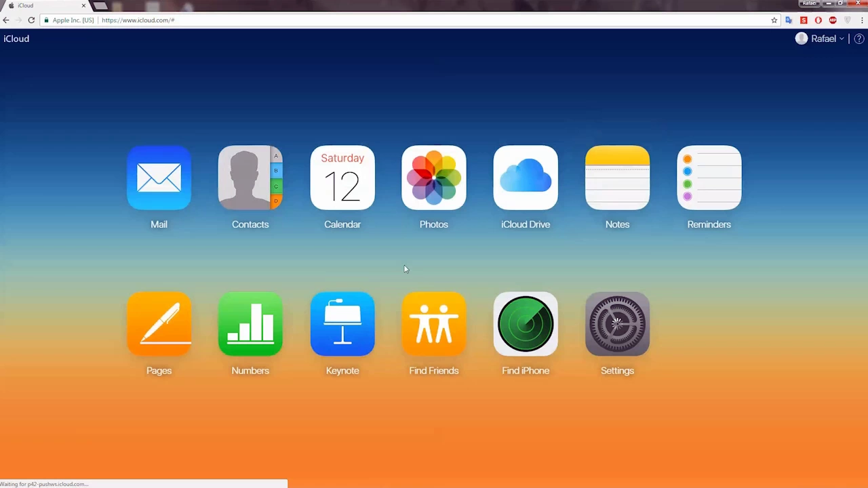Screen dimensions: 868x488
Task: Reload the iCloud page
Action: (31, 20)
